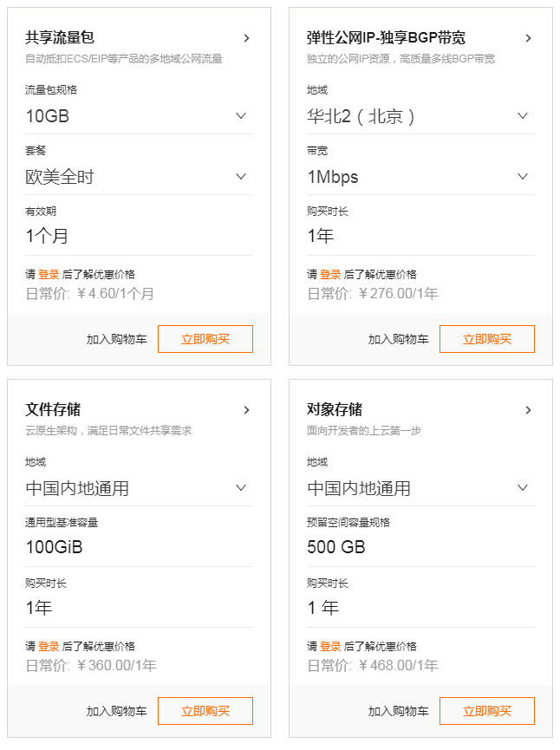Open the 文件存储 product title
Viewport: 560px width, 750px height.
click(53, 409)
